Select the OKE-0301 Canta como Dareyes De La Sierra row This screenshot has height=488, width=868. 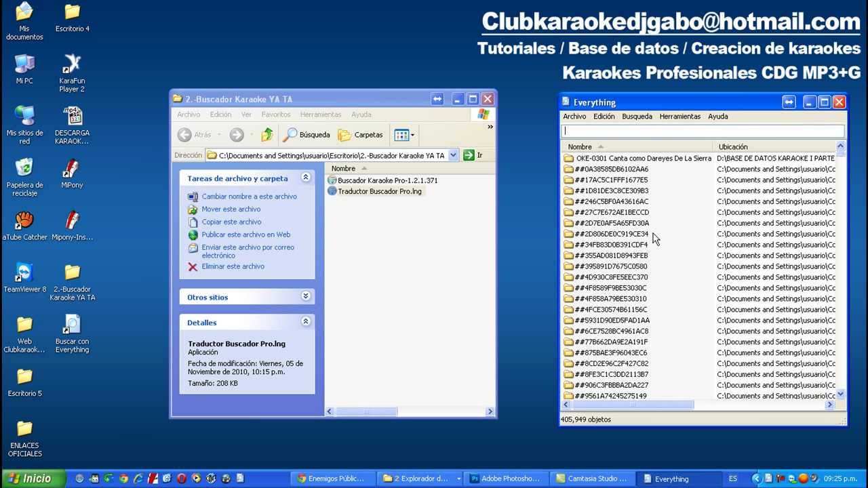tap(637, 159)
